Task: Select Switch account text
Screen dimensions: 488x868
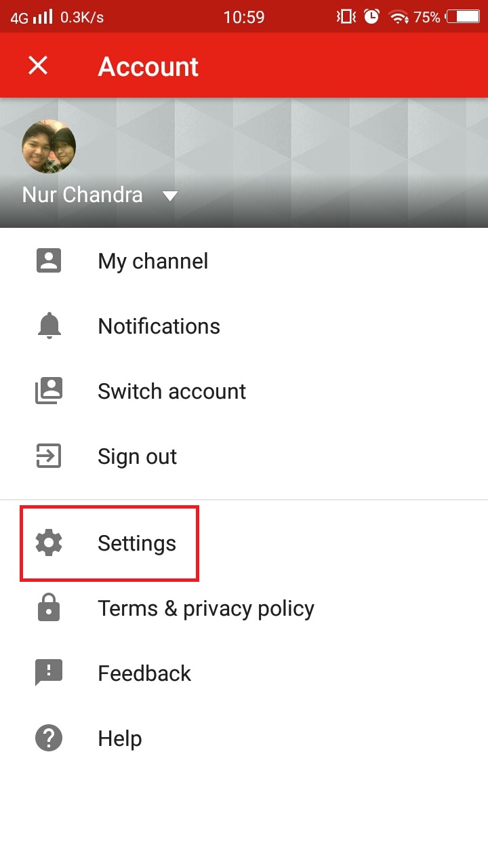Action: tap(172, 391)
